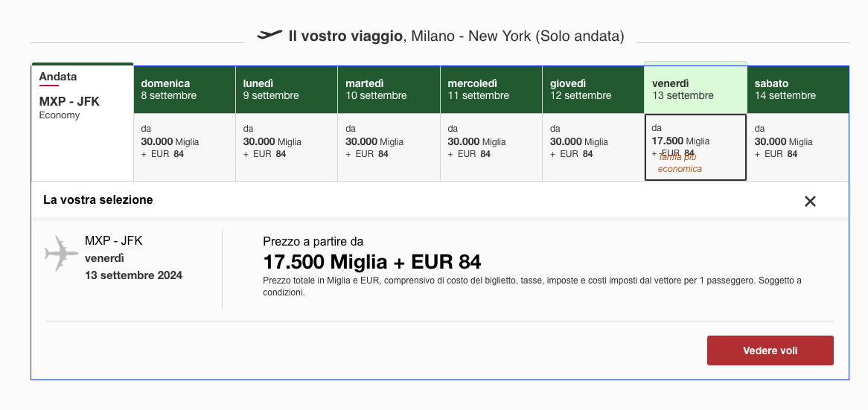Click the airplane icon beside the trip title
868x410 pixels.
click(x=269, y=35)
